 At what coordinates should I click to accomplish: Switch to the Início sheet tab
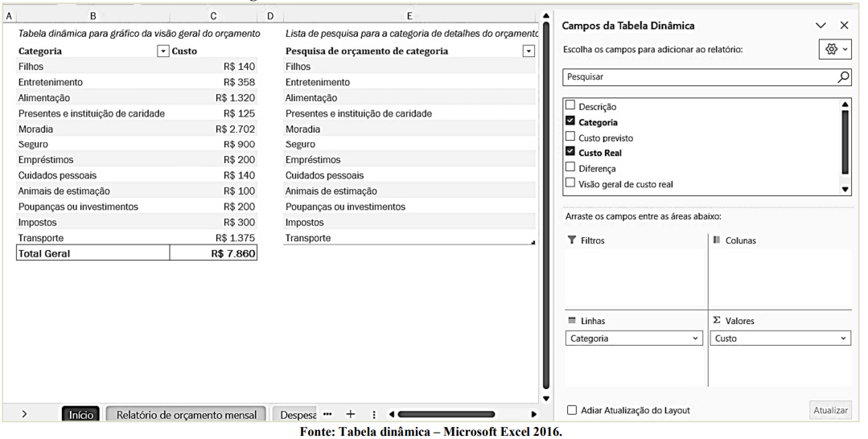coord(80,415)
